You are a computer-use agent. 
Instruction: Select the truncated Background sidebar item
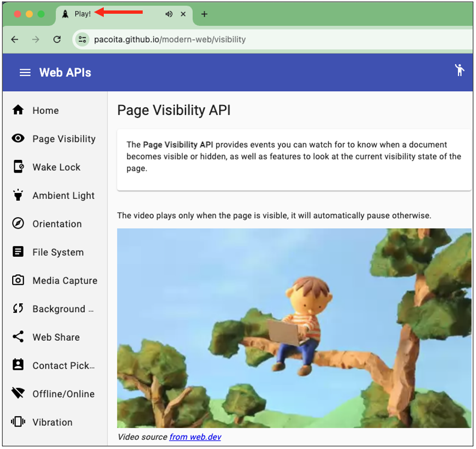click(x=55, y=309)
